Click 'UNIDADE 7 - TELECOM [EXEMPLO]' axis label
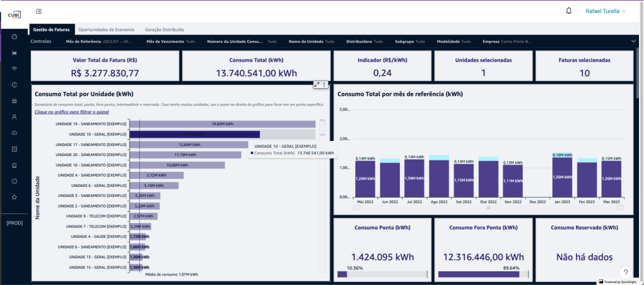The image size is (644, 285). 96,226
